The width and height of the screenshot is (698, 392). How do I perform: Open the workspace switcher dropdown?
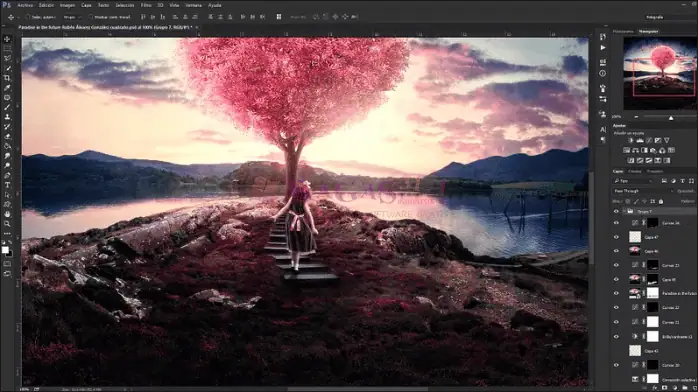pos(671,17)
